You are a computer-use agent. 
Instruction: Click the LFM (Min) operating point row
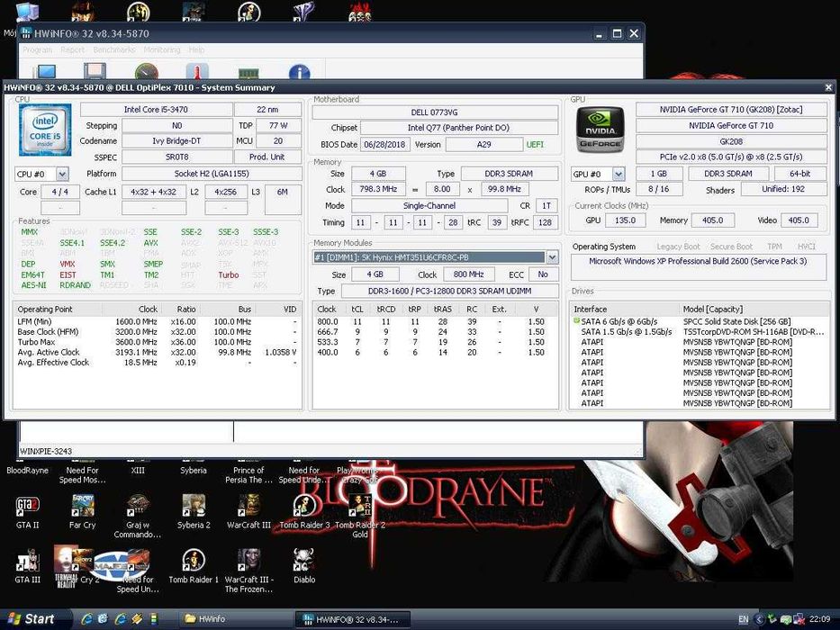157,321
